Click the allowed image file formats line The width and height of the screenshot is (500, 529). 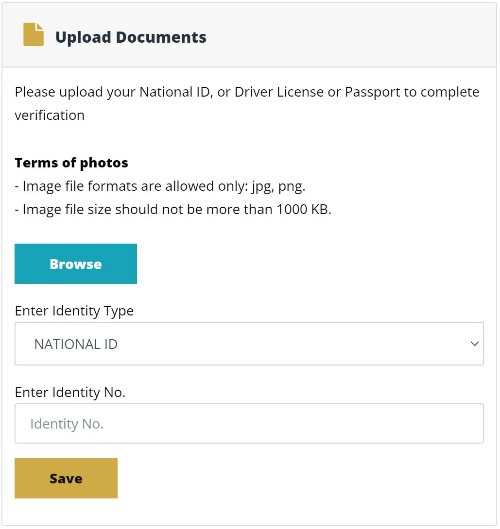160,187
